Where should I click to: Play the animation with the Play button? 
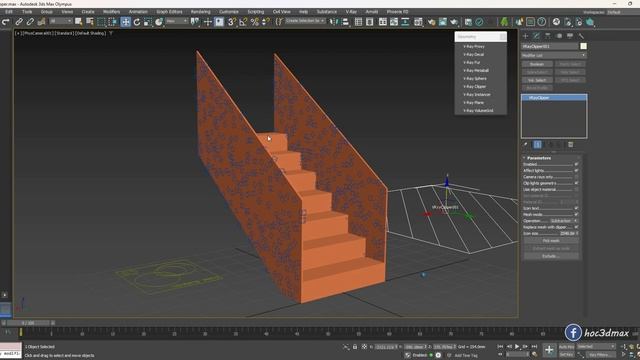517,347
